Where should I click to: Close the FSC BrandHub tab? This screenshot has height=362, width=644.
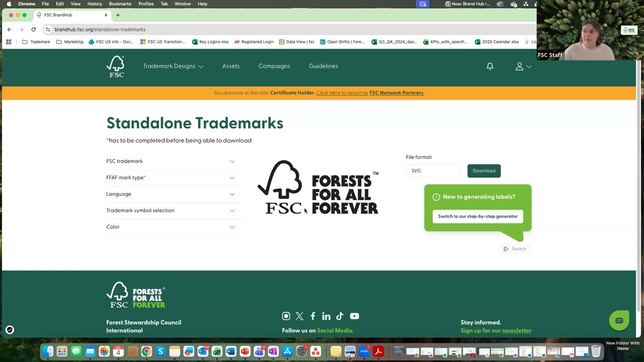(106, 15)
